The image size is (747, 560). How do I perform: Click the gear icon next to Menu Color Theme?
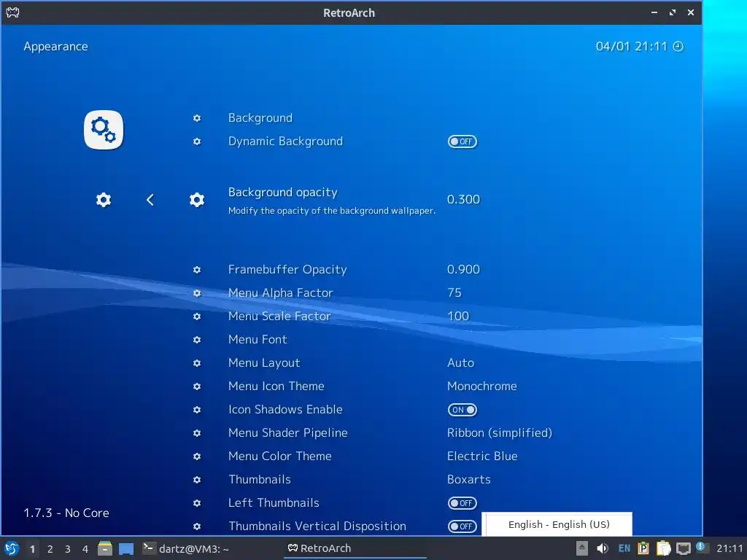(197, 456)
